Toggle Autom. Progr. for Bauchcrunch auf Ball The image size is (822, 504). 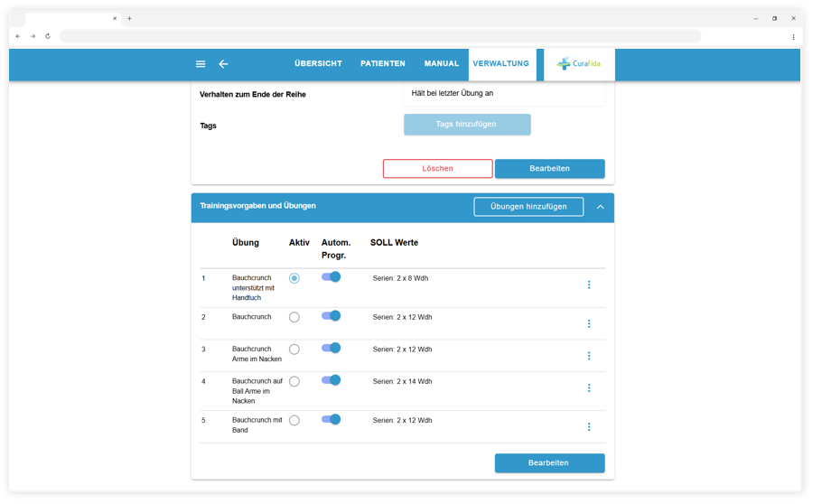click(x=331, y=380)
